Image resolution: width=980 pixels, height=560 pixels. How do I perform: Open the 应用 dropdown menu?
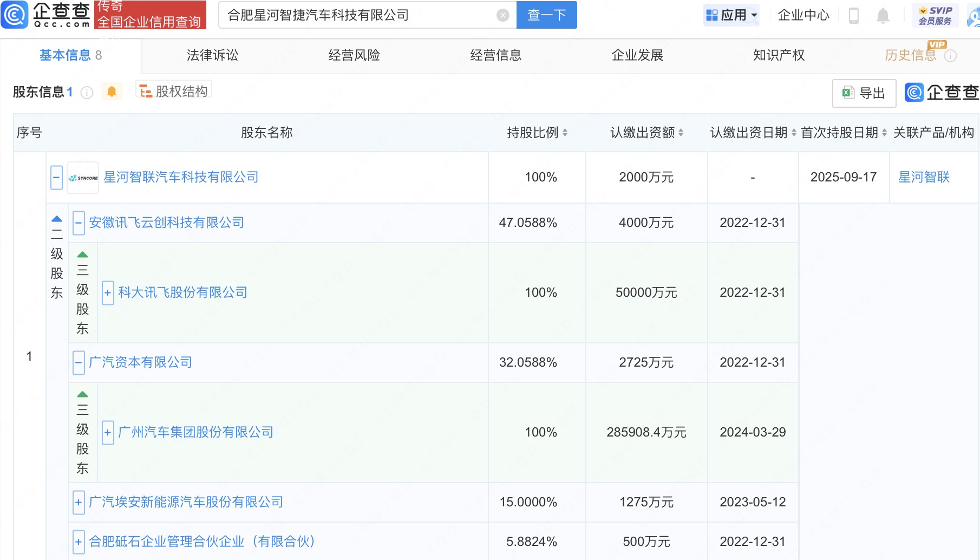[x=732, y=15]
